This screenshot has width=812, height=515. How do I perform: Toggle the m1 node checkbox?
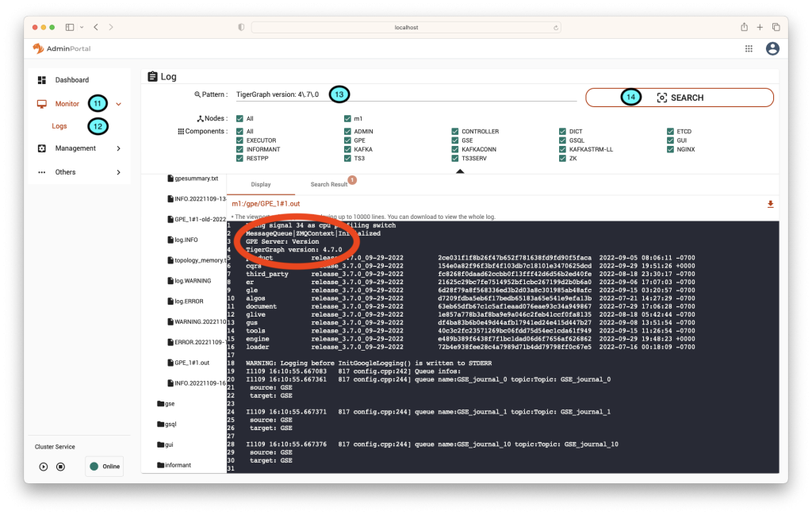pyautogui.click(x=347, y=119)
